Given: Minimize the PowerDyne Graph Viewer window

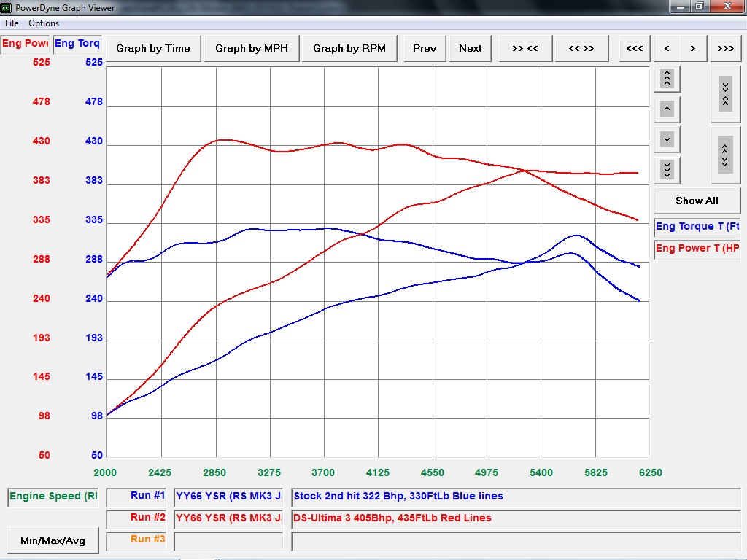Looking at the screenshot, I should (x=681, y=6).
